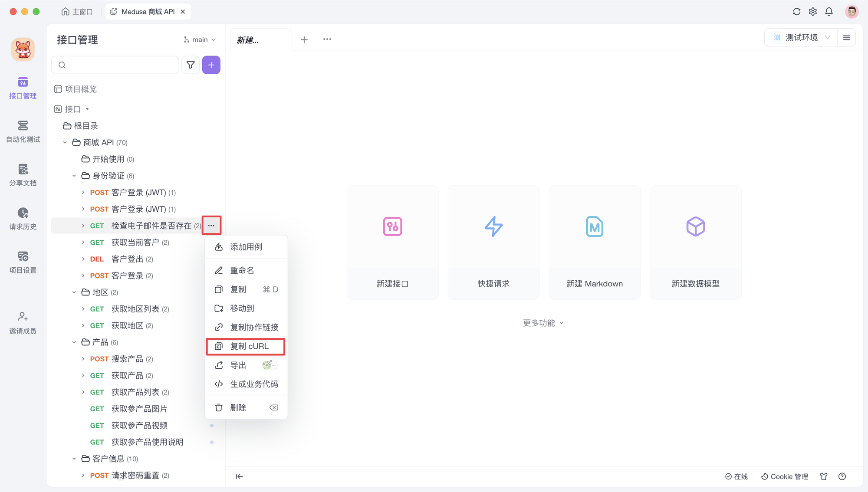Close the Medusa 商城 API tab

click(x=183, y=12)
